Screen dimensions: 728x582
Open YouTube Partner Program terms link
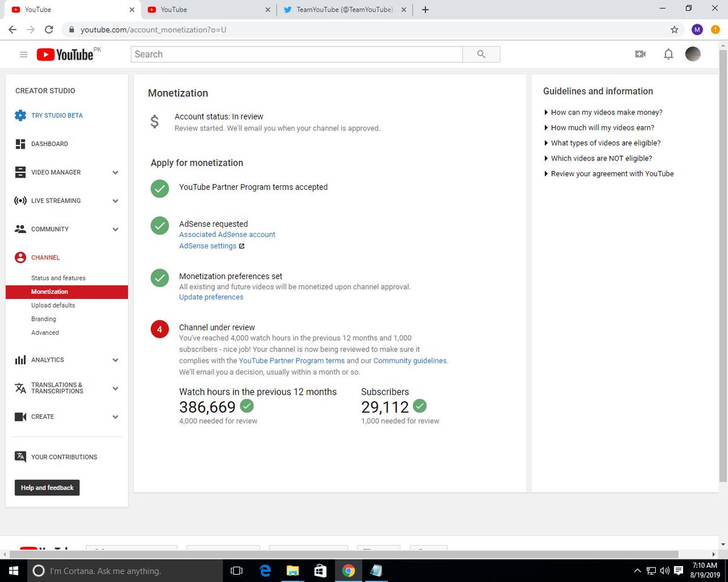point(292,360)
